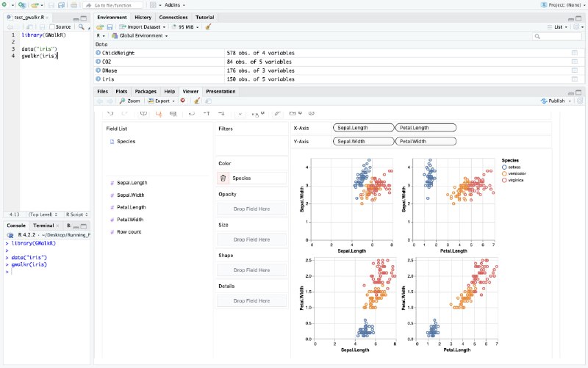Screen dimensions: 588x368
Task: Click the broom icon to clear environment
Action: pos(208,26)
